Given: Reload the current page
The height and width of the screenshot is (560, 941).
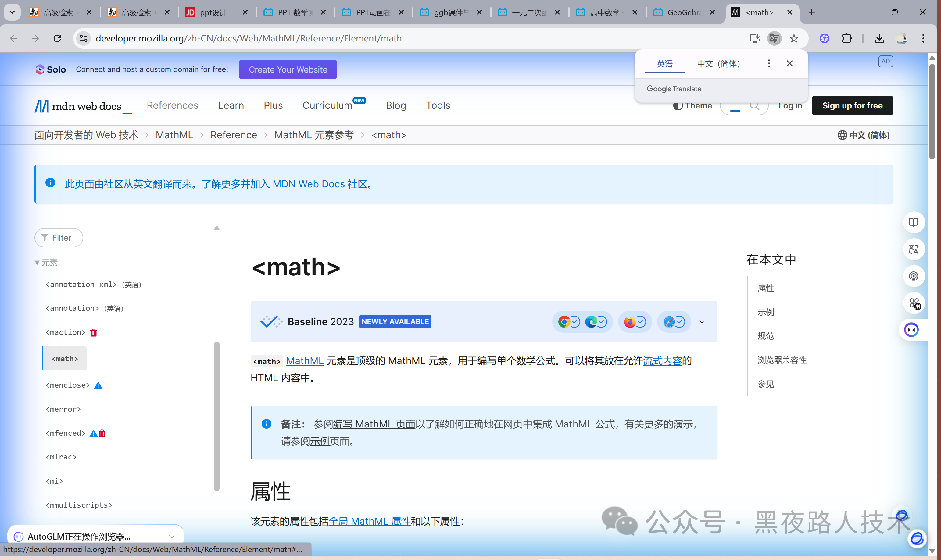Looking at the screenshot, I should click(57, 38).
